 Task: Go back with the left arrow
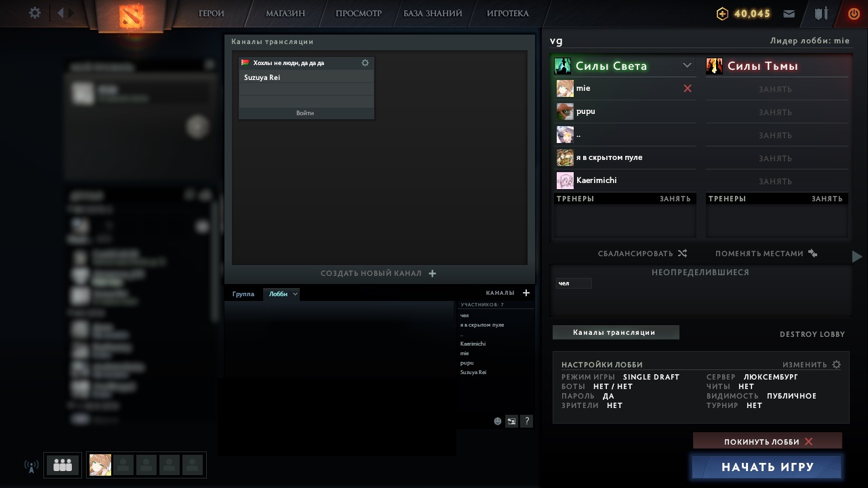tap(60, 13)
